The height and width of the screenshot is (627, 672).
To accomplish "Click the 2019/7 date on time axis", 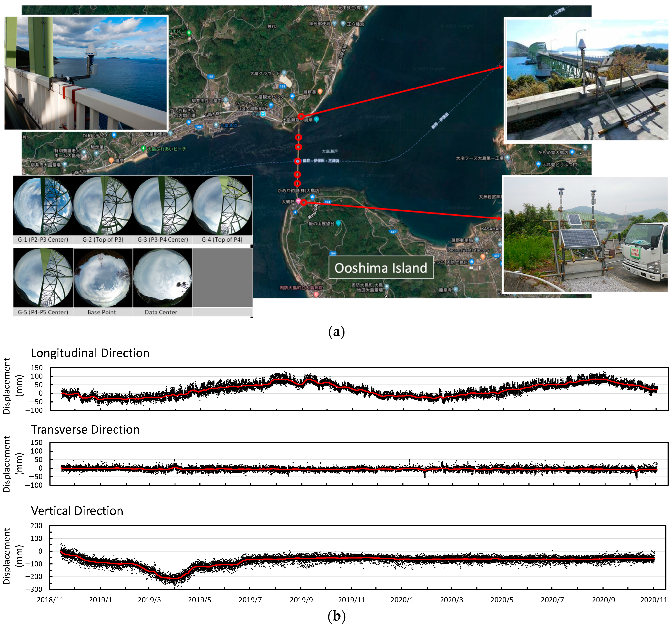I will tap(250, 600).
